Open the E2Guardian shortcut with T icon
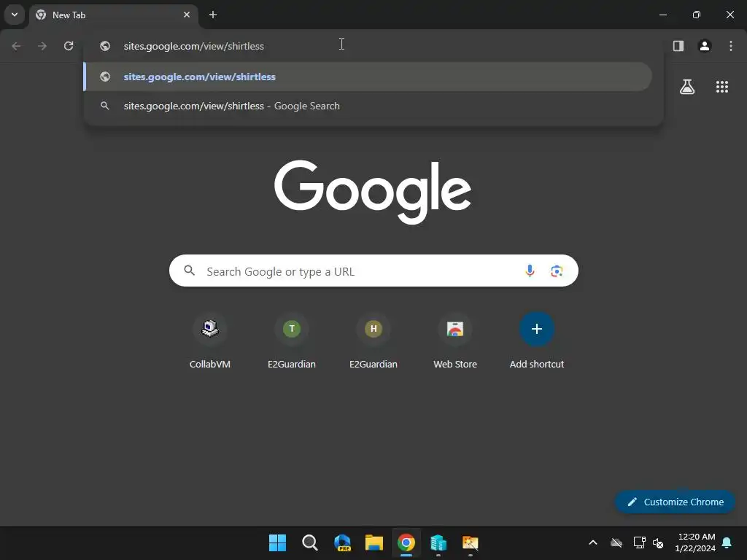The width and height of the screenshot is (747, 560). point(292,342)
